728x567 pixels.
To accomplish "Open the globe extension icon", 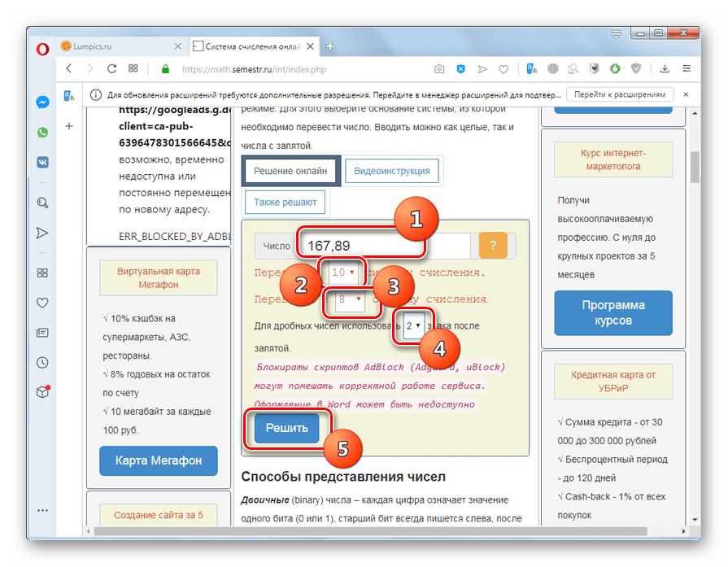I will click(x=552, y=69).
